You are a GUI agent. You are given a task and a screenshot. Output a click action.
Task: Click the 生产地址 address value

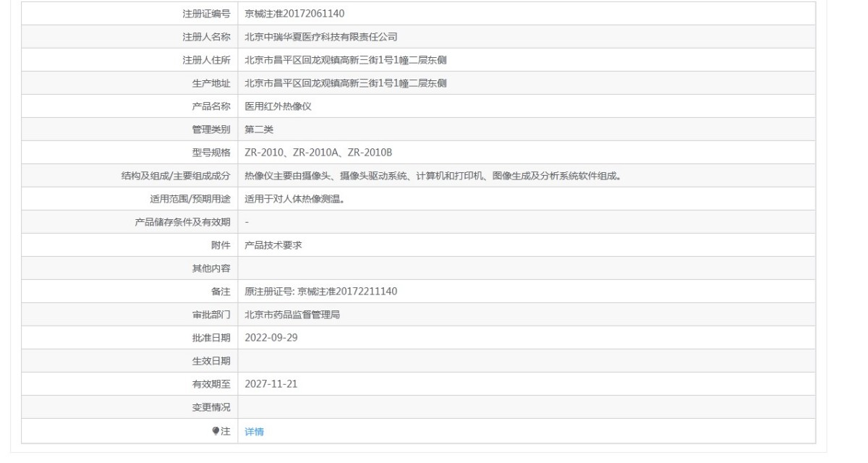[346, 83]
